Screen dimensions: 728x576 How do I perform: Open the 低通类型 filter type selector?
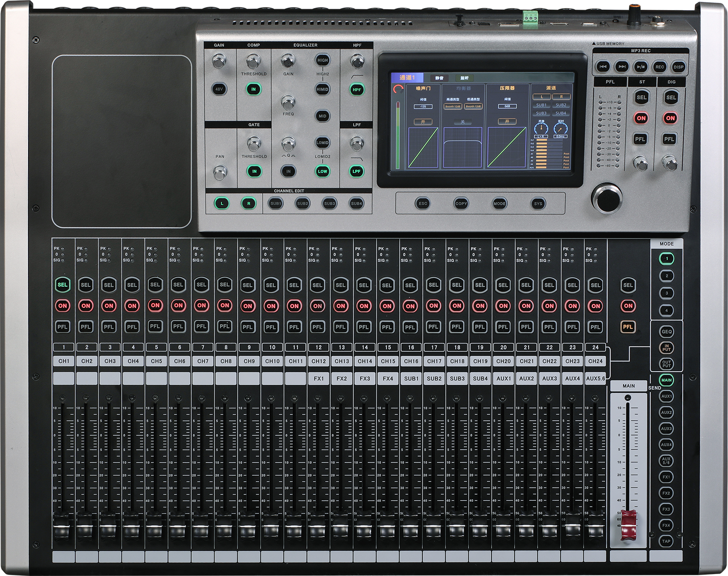pos(473,106)
